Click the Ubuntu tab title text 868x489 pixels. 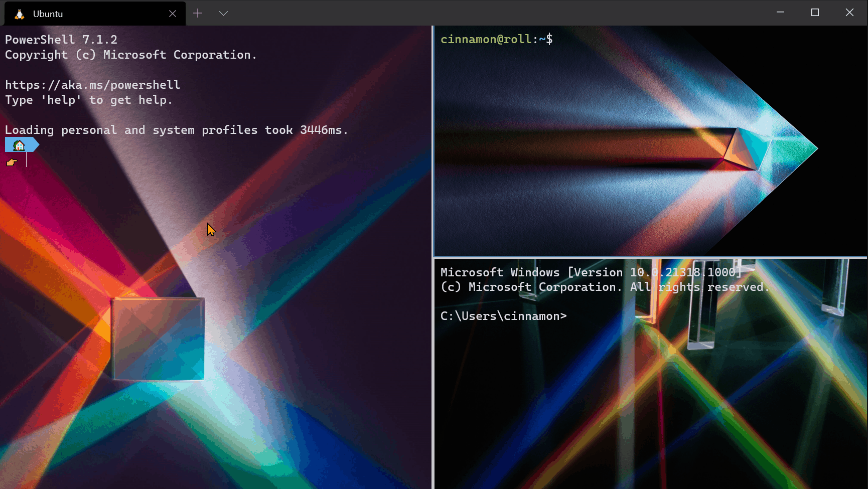click(48, 14)
